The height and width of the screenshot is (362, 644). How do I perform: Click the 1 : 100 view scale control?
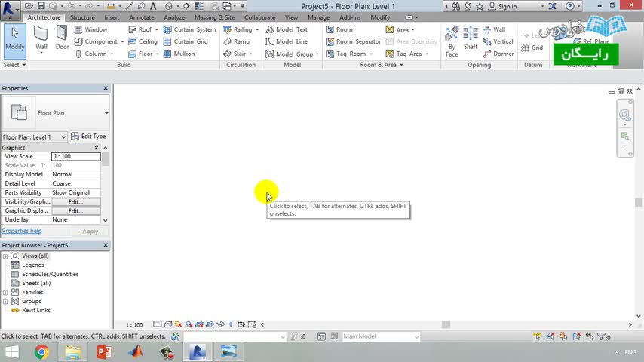tap(134, 324)
